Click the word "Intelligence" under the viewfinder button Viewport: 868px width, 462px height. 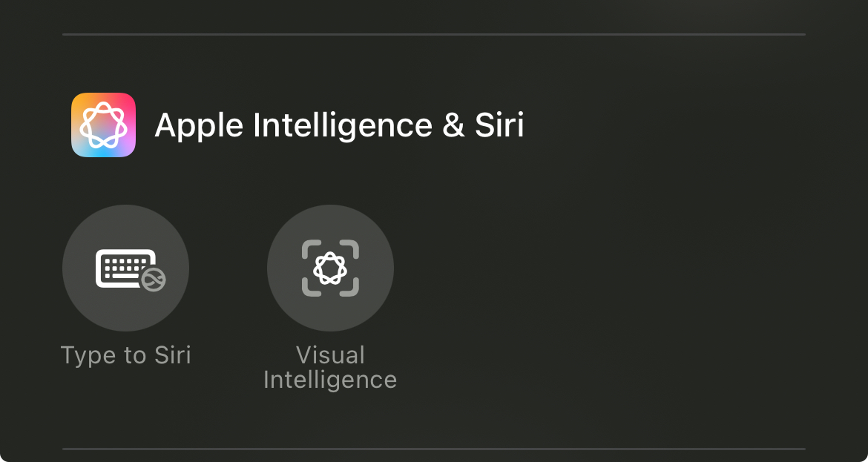point(330,380)
